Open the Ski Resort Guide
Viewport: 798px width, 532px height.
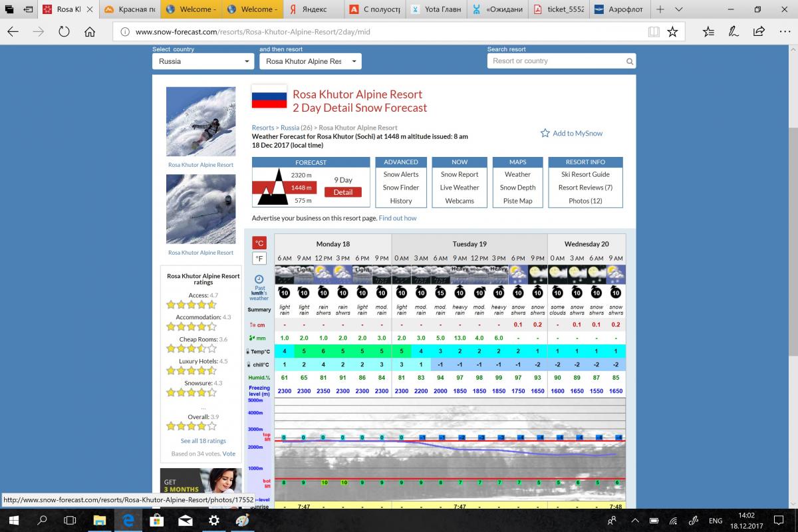tap(585, 174)
